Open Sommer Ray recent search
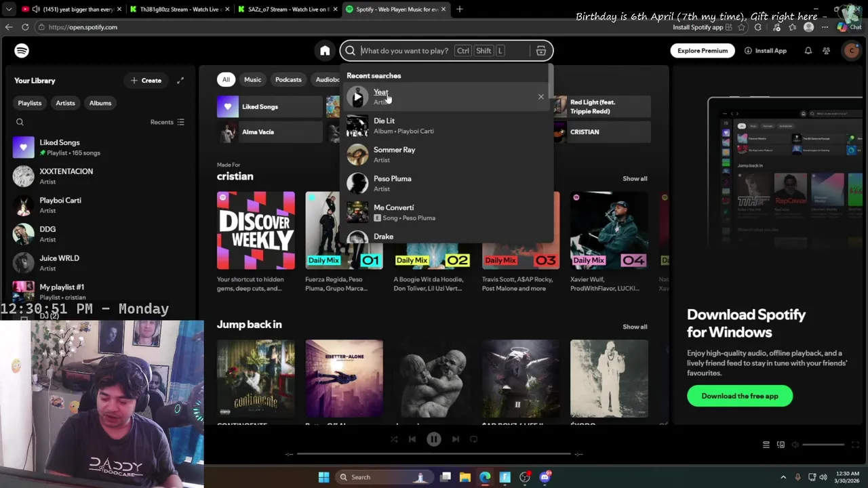The height and width of the screenshot is (488, 868). click(447, 155)
